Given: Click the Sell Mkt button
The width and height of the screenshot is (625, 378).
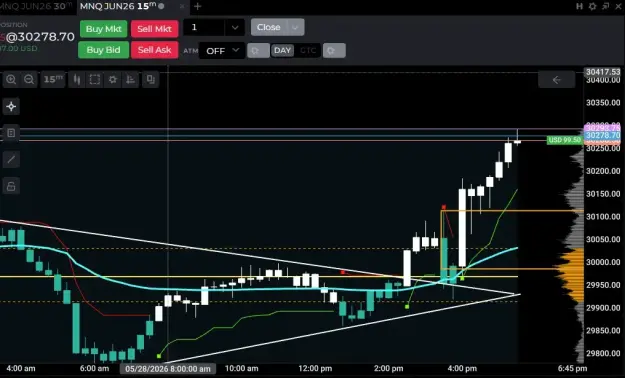Looking at the screenshot, I should (x=154, y=29).
